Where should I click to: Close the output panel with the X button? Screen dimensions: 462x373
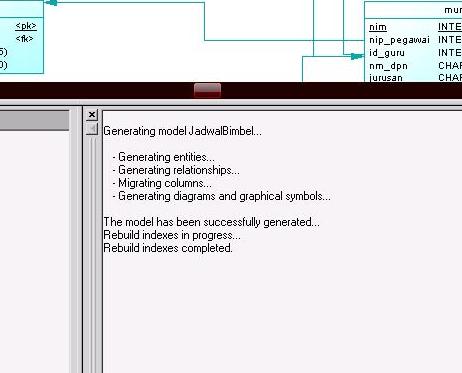(92, 115)
